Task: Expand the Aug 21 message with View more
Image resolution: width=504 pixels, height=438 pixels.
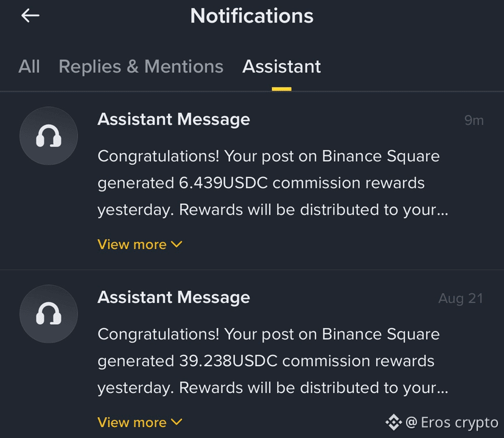Action: tap(140, 422)
